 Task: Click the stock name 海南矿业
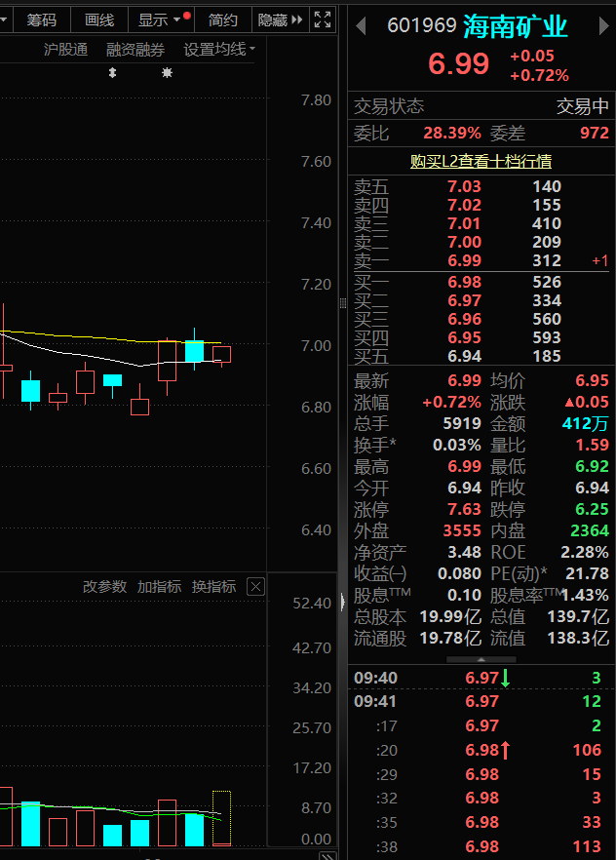(516, 26)
